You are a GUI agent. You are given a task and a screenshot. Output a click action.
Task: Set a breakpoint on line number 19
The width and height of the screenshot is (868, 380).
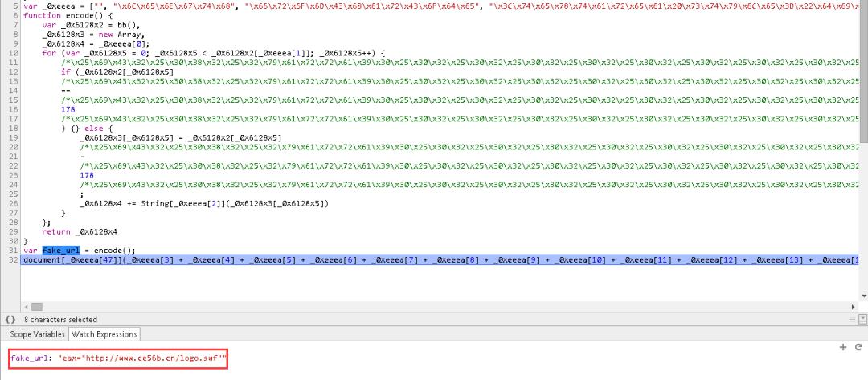coord(14,137)
